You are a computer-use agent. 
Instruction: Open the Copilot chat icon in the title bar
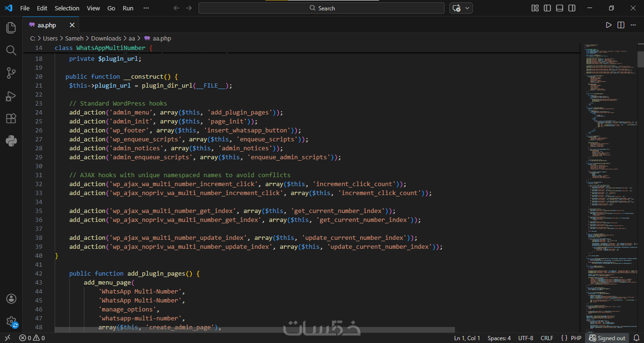[x=456, y=8]
